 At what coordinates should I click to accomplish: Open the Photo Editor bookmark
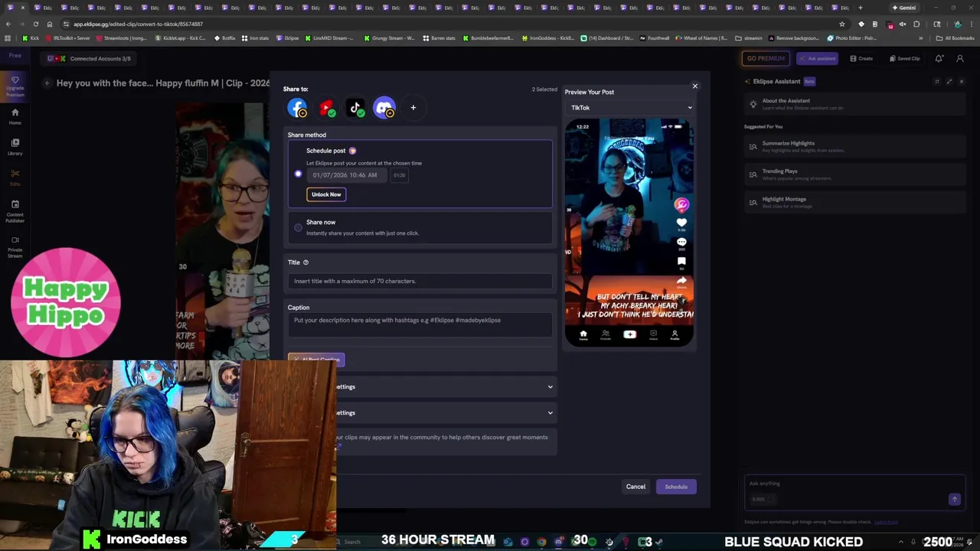coord(852,37)
